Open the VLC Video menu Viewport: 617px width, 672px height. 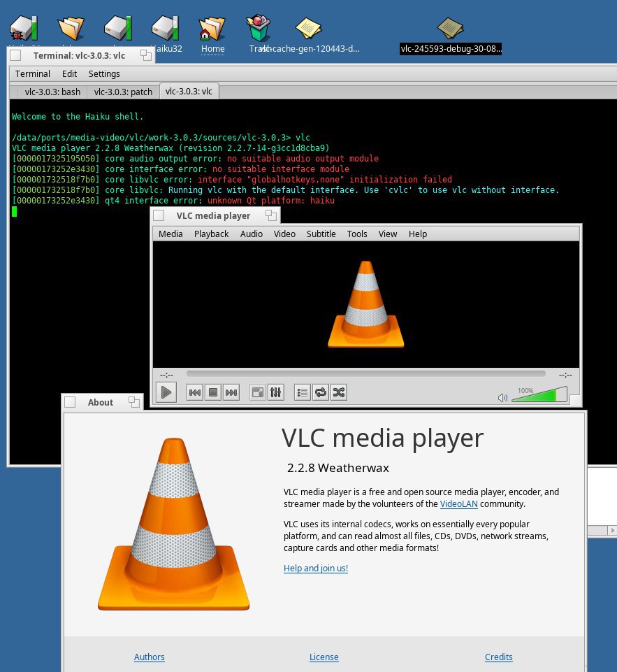coord(284,234)
